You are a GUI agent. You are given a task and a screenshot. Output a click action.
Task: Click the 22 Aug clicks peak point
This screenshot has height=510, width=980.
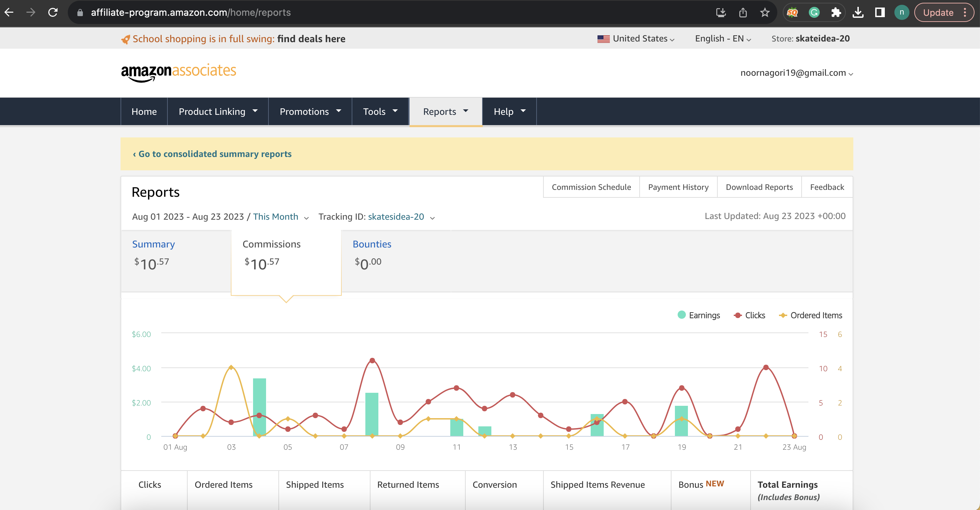[766, 367]
